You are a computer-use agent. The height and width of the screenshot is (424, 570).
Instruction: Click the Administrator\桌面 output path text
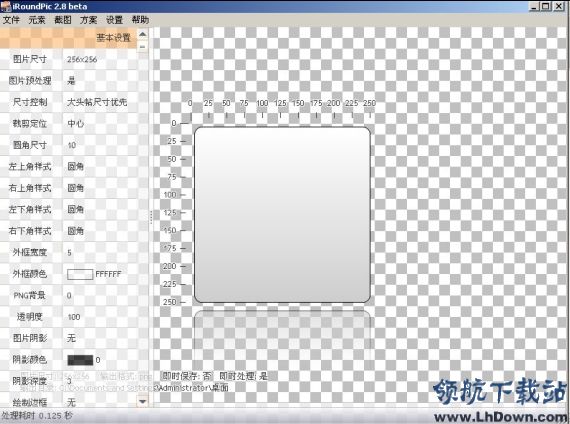[x=193, y=388]
